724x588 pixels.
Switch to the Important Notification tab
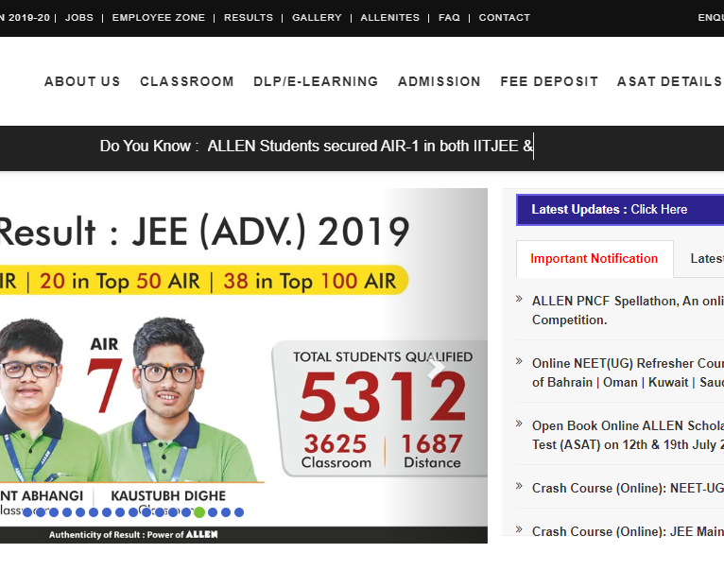pos(594,259)
